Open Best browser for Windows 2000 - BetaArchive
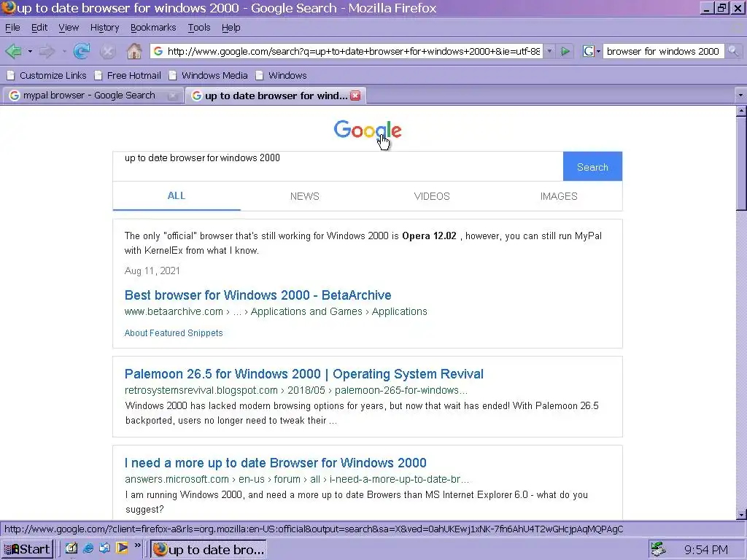 [258, 295]
